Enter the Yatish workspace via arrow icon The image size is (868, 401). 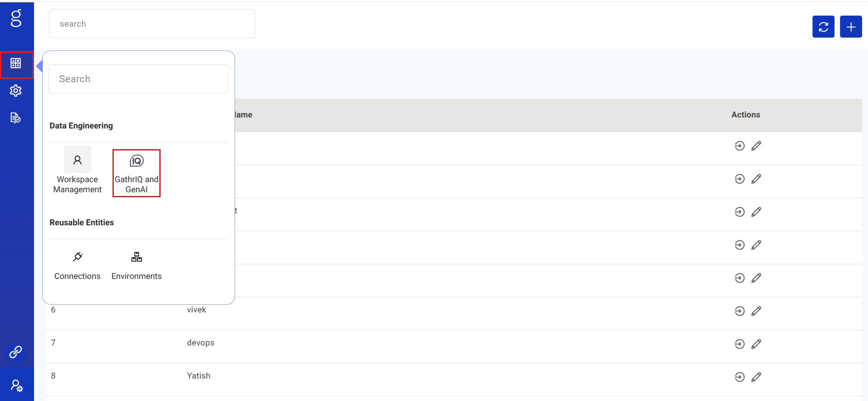pos(739,377)
